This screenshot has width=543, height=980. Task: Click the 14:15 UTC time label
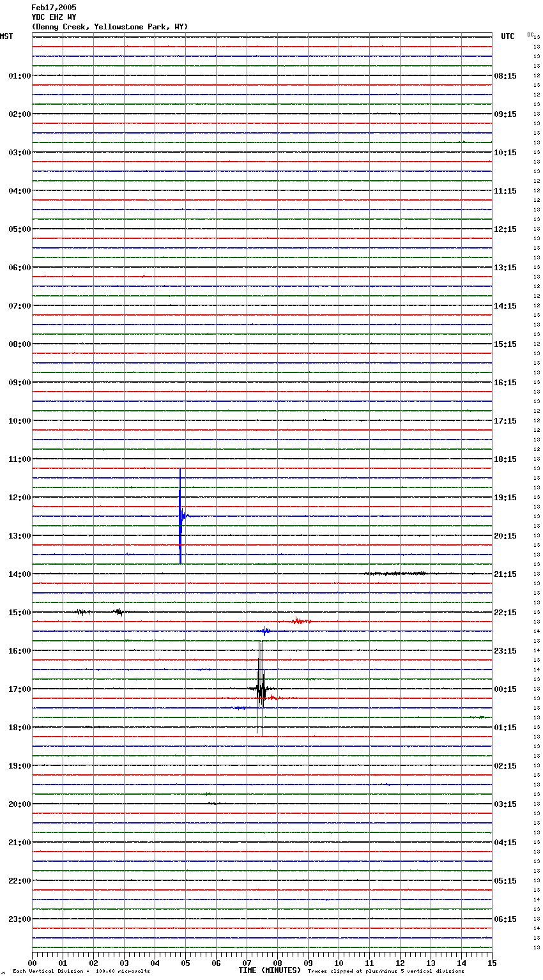pos(505,306)
